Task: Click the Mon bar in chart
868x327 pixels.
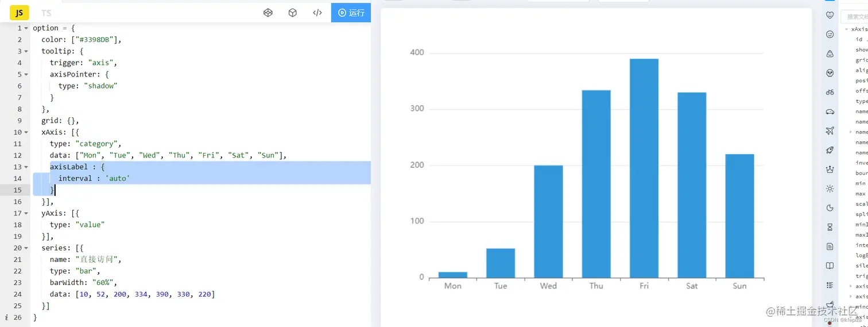Action: [x=452, y=275]
